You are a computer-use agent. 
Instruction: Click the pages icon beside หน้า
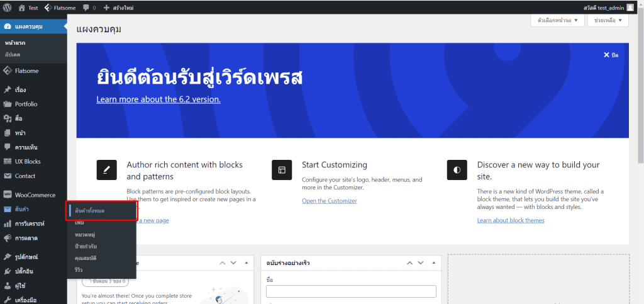[x=8, y=133]
